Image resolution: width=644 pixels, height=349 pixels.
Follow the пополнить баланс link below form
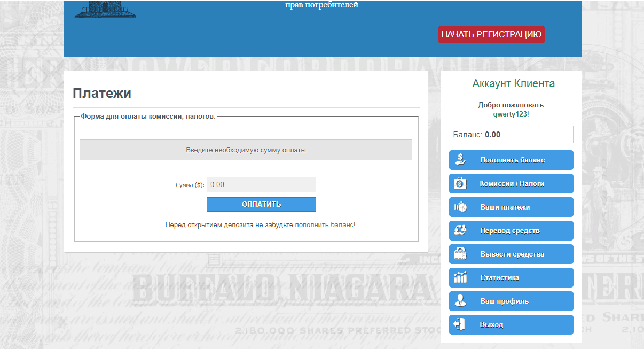[324, 225]
